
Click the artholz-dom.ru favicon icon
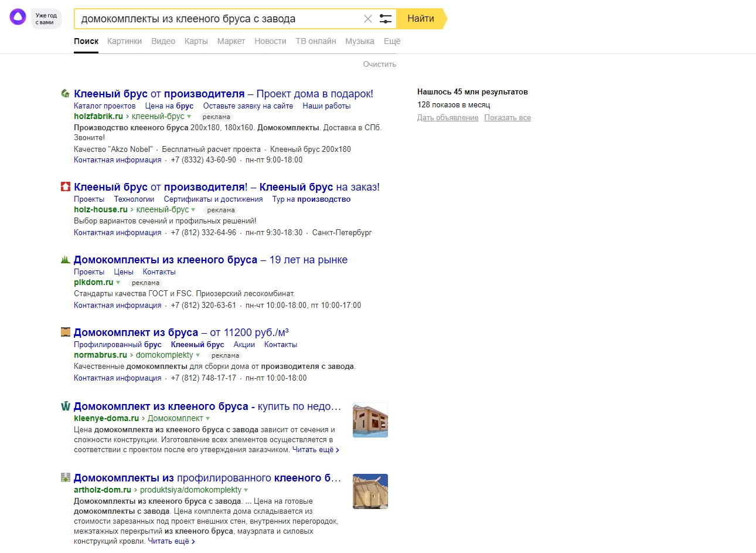(66, 477)
